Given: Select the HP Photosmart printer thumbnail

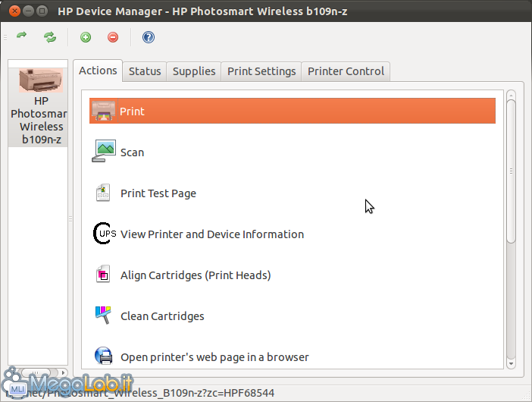Looking at the screenshot, I should tap(41, 80).
